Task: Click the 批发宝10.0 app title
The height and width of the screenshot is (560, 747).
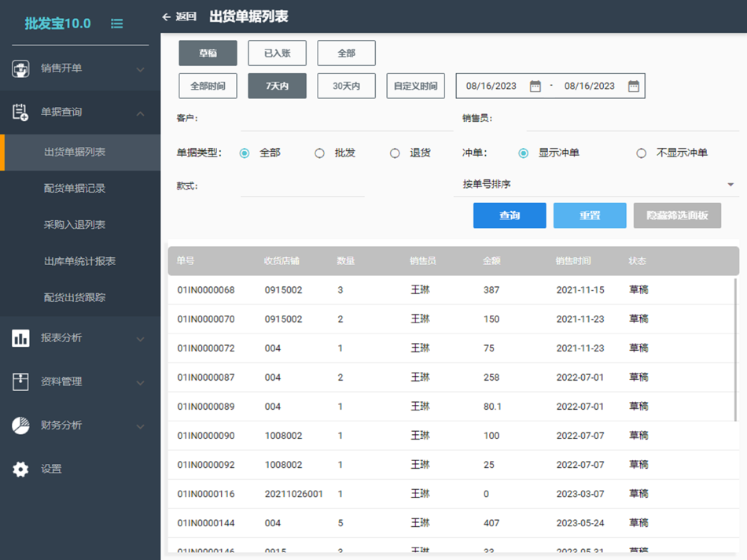Action: 57,24
